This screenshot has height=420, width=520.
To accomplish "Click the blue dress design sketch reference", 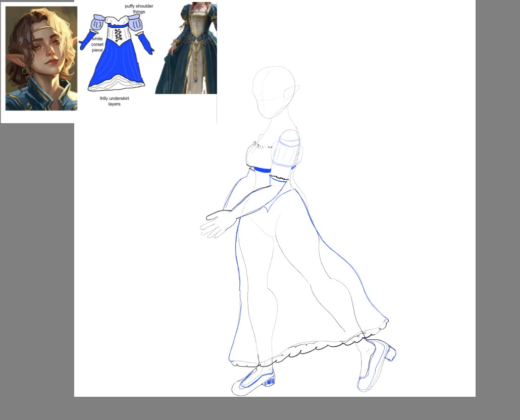I will click(x=117, y=52).
